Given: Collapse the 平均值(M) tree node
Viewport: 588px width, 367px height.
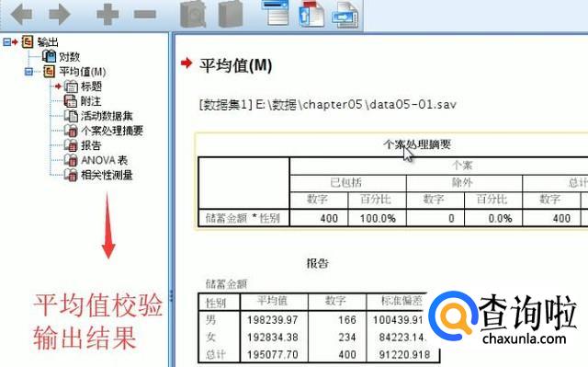Looking at the screenshot, I should coord(28,72).
